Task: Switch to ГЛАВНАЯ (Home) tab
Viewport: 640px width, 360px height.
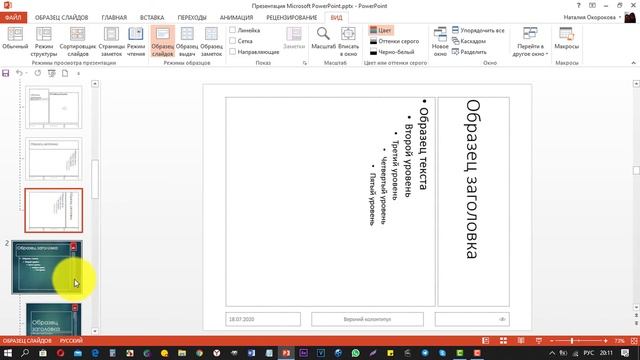Action: [114, 18]
